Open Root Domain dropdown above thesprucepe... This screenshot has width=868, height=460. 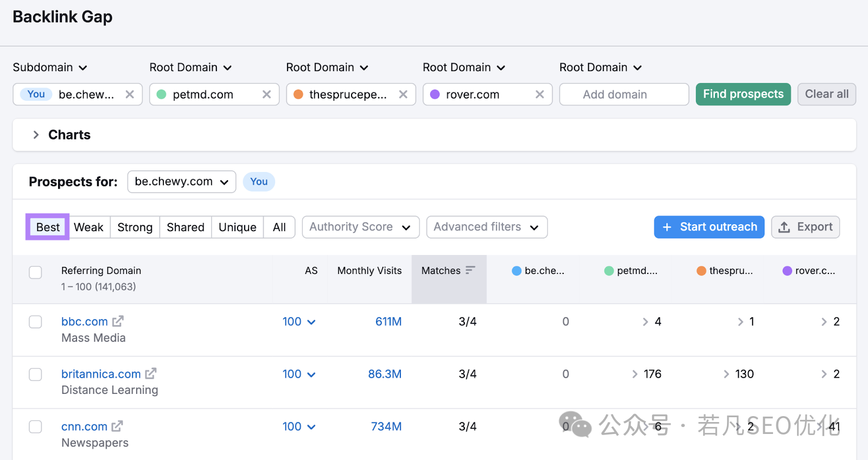point(327,67)
